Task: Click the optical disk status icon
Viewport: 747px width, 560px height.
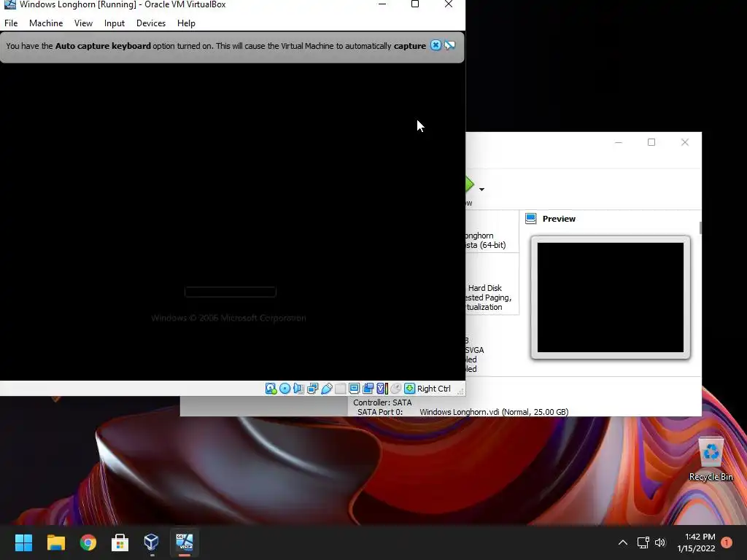Action: (x=285, y=389)
